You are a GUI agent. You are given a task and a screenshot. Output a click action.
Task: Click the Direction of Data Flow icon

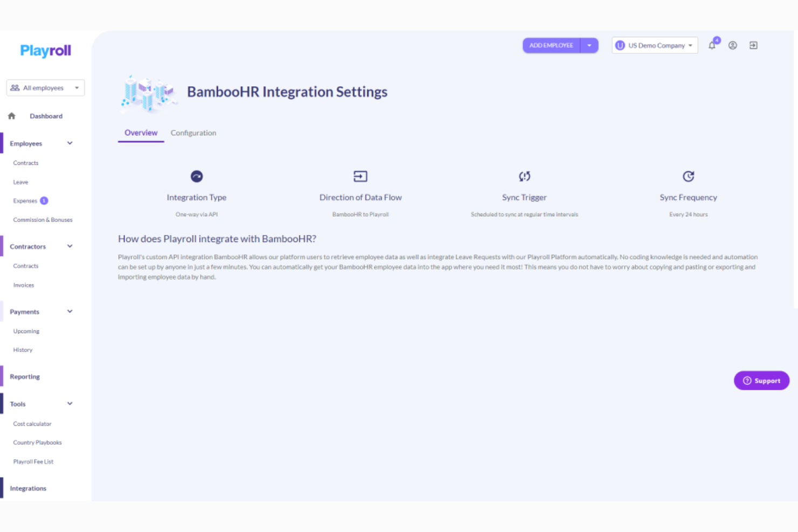pyautogui.click(x=360, y=176)
